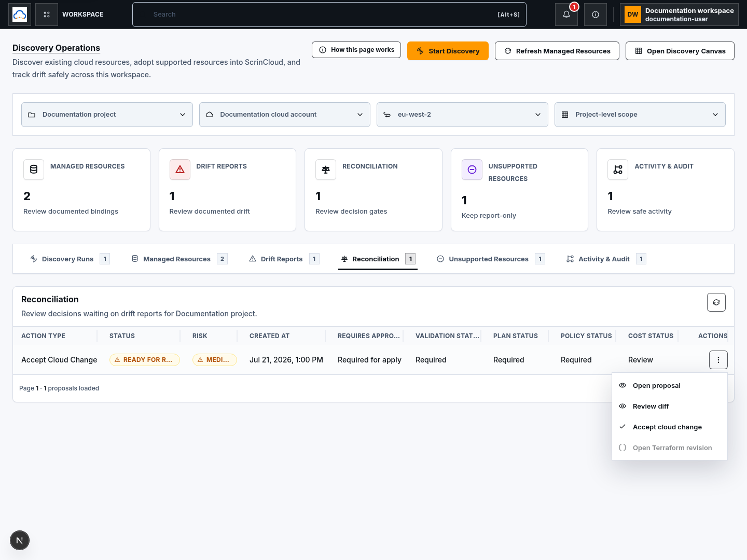The width and height of the screenshot is (747, 560).
Task: Open the Managed Resources summary card
Action: (x=81, y=190)
